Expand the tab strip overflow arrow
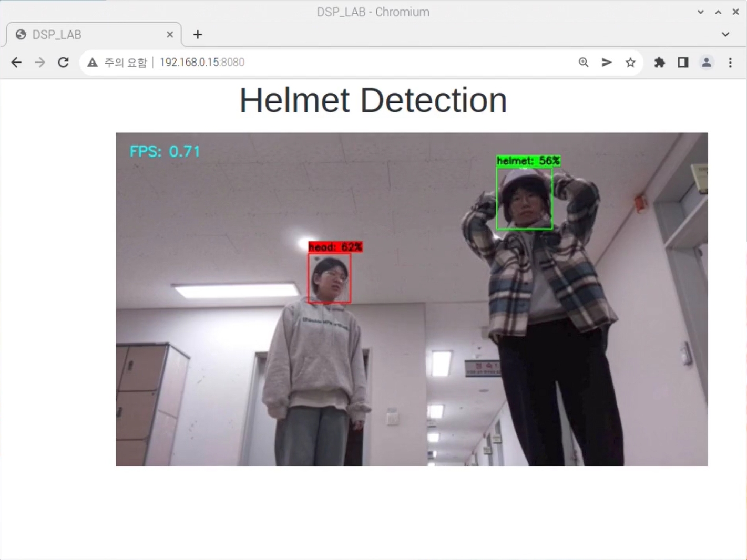747x560 pixels. pyautogui.click(x=725, y=34)
